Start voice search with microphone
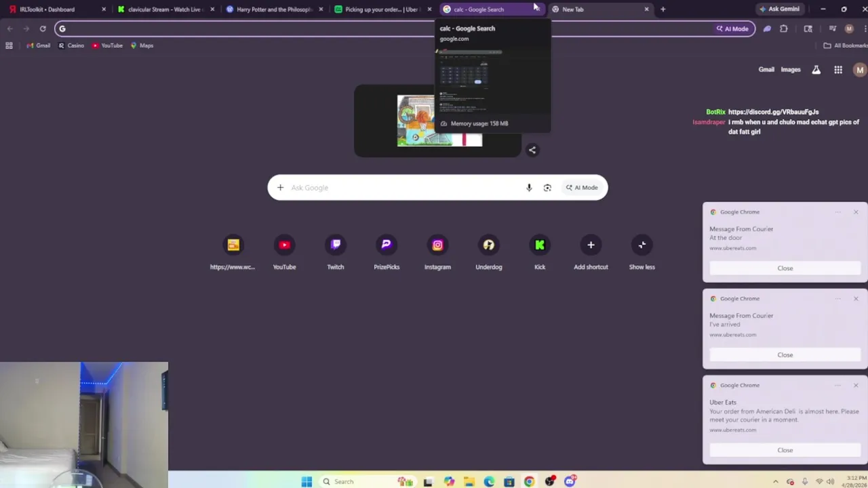868x488 pixels. [x=529, y=188]
